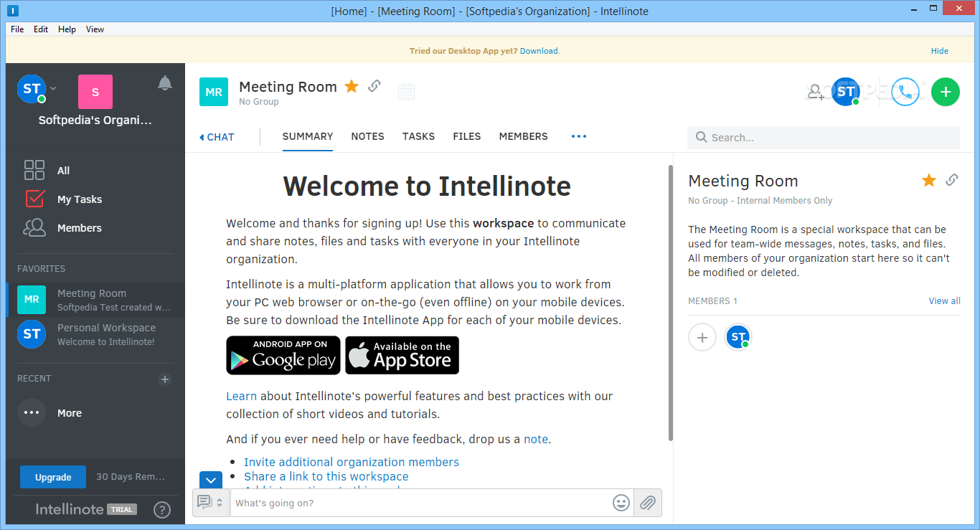Viewport: 980px width, 530px height.
Task: Open the More ellipsis circle
Action: point(32,412)
